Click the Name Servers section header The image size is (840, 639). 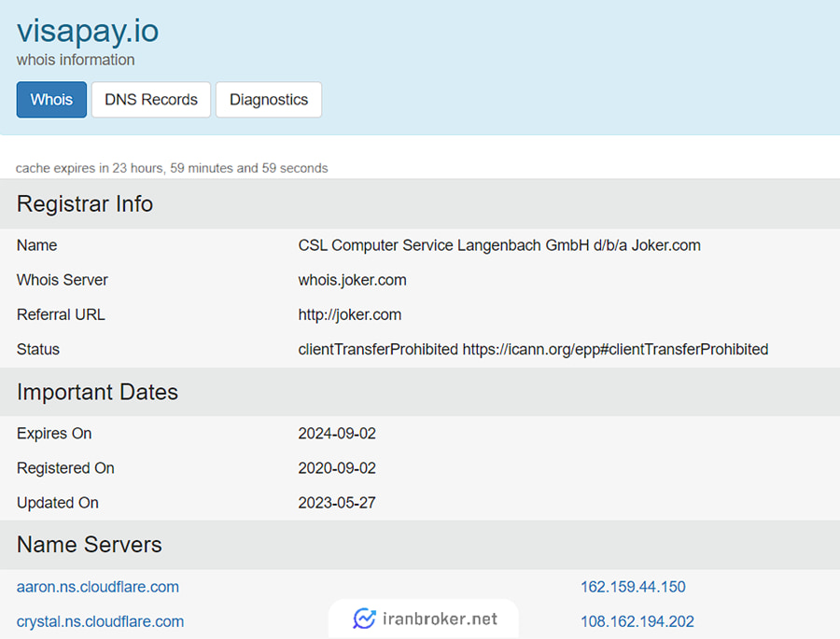click(x=90, y=545)
